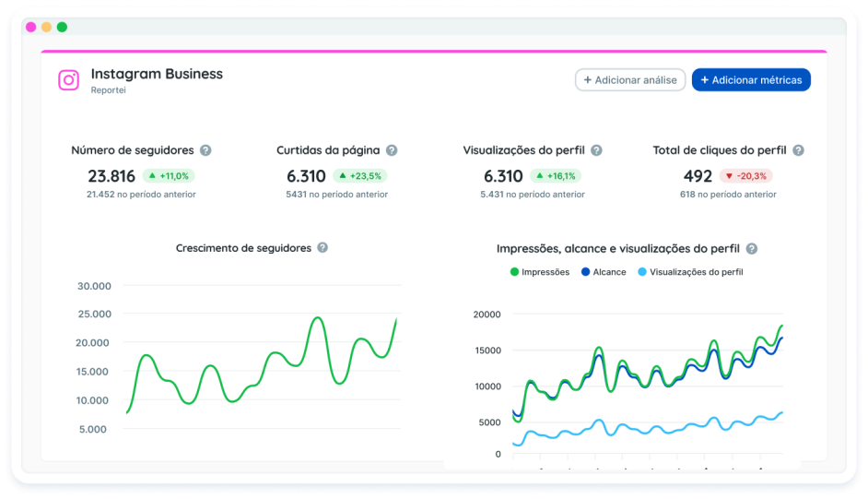Open help for Impressões, alcance chart title

click(x=752, y=249)
